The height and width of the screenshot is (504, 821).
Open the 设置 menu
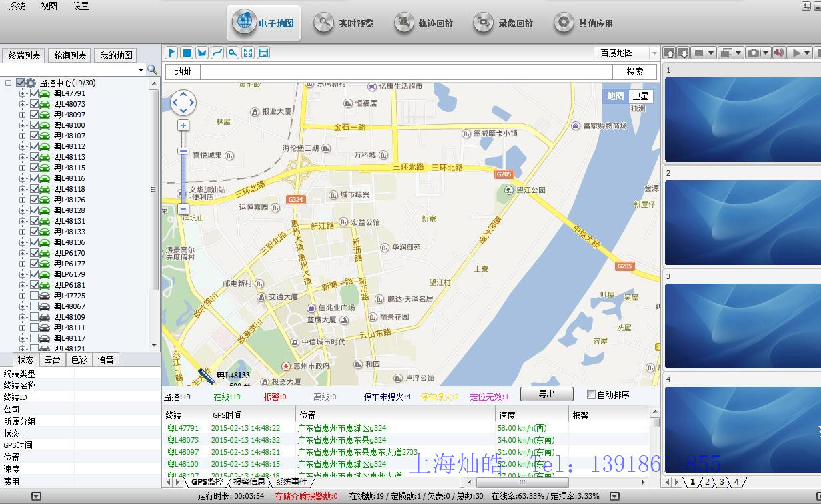(81, 6)
